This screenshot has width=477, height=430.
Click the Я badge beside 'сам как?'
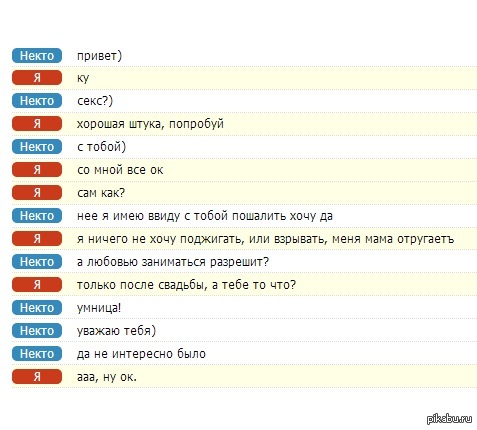tap(37, 193)
